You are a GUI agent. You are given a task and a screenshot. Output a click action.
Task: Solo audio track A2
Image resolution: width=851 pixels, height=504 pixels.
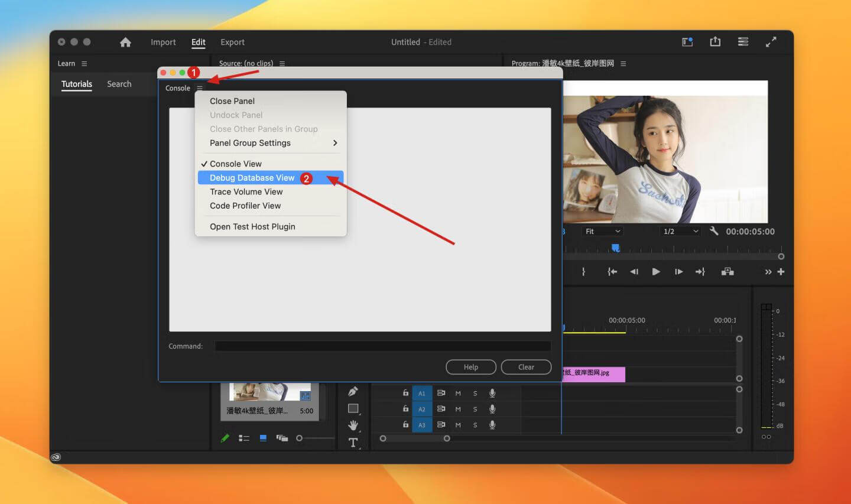click(475, 409)
